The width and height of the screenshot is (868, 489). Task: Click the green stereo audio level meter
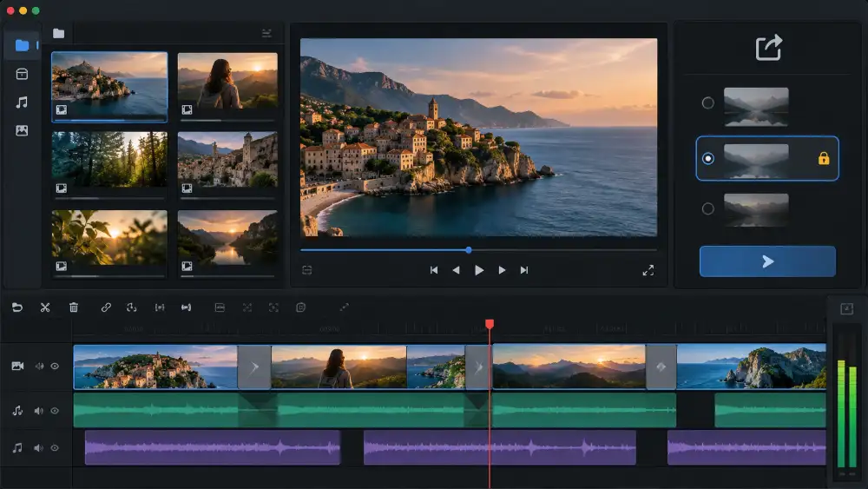click(847, 413)
